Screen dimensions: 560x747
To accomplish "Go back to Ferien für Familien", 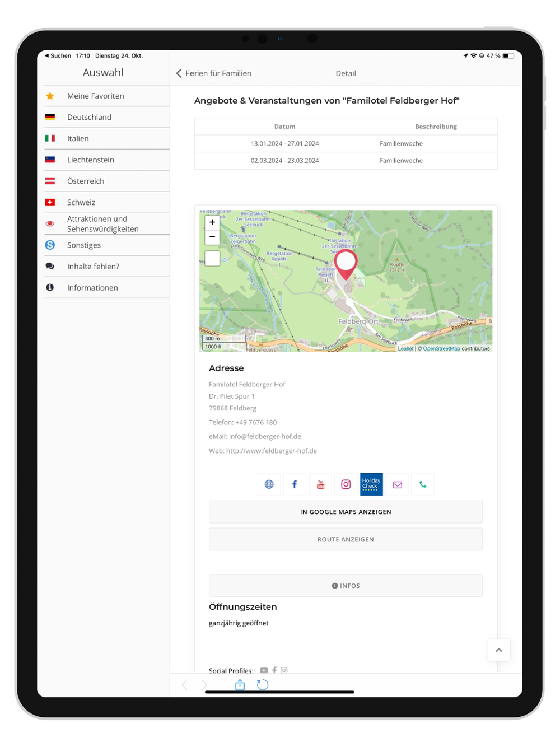I will (214, 73).
